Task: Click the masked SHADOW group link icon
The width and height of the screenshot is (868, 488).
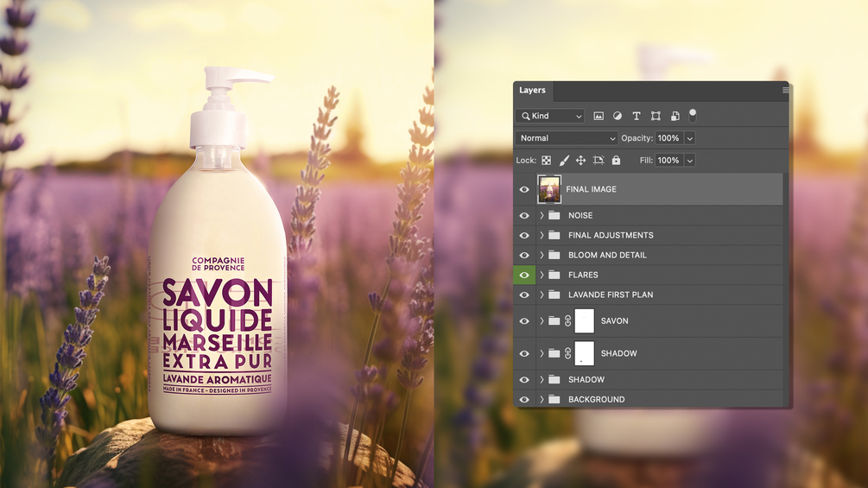Action: (x=568, y=353)
